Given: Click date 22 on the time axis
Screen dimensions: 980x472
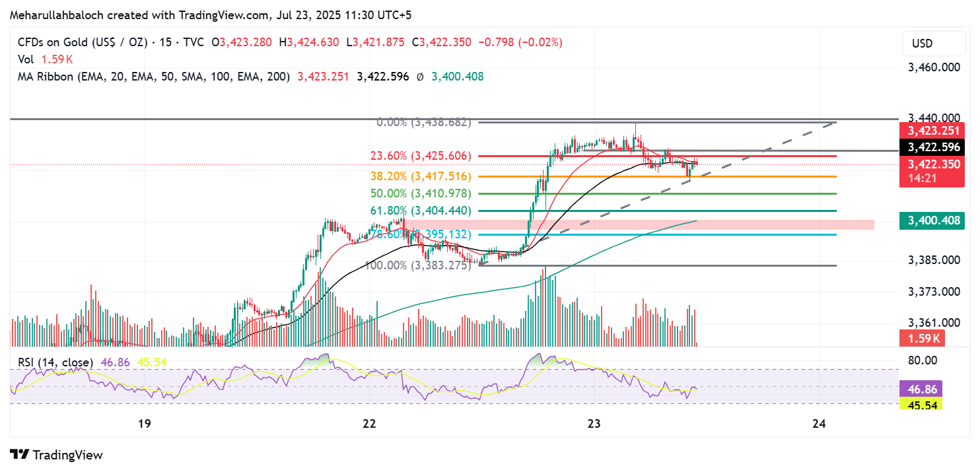Looking at the screenshot, I should click(x=369, y=424).
